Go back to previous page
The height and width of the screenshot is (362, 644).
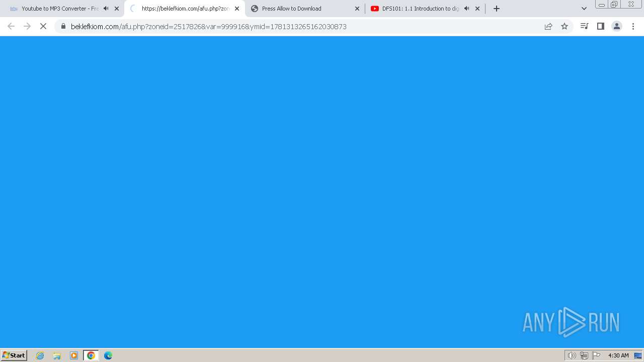pyautogui.click(x=11, y=26)
